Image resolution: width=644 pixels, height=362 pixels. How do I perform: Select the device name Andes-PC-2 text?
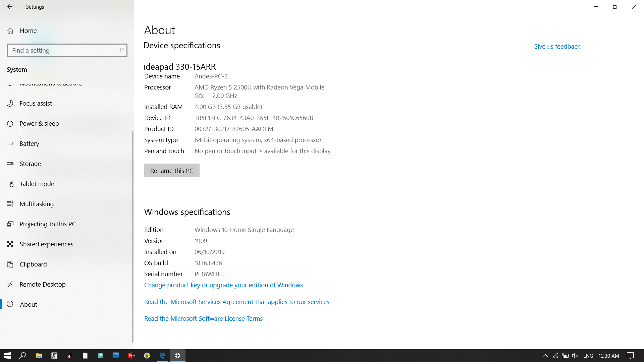click(211, 76)
